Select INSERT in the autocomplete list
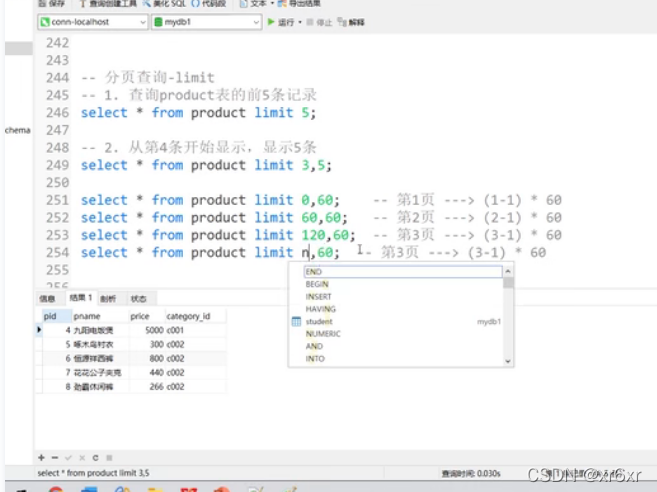657x492 pixels. [x=318, y=297]
